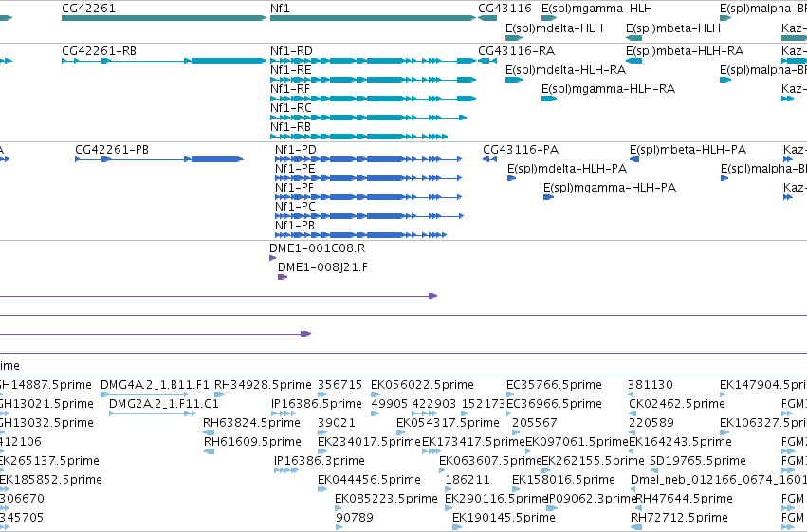Screen dimensions: 807x532
Task: Select the 90789 feature label
Action: pos(355,518)
